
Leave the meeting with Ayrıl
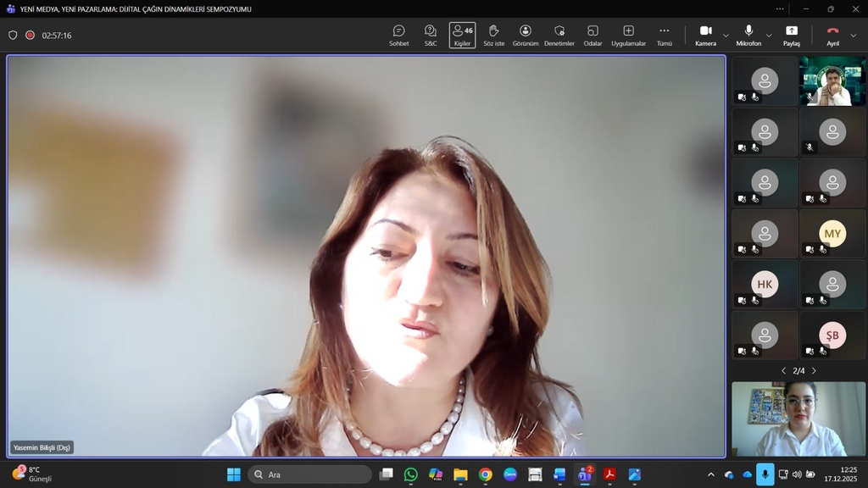[832, 35]
